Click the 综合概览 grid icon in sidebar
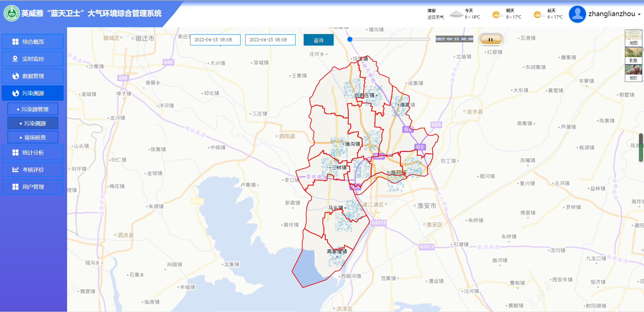The image size is (644, 312). click(x=15, y=42)
